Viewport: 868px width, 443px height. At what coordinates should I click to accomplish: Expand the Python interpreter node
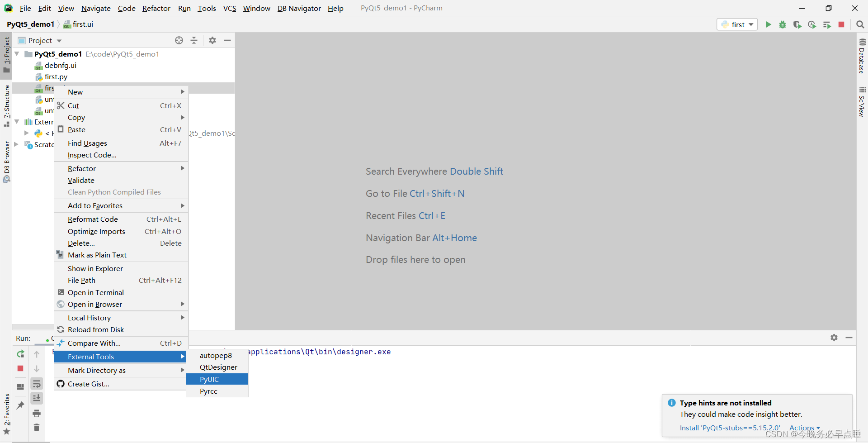[x=27, y=133]
